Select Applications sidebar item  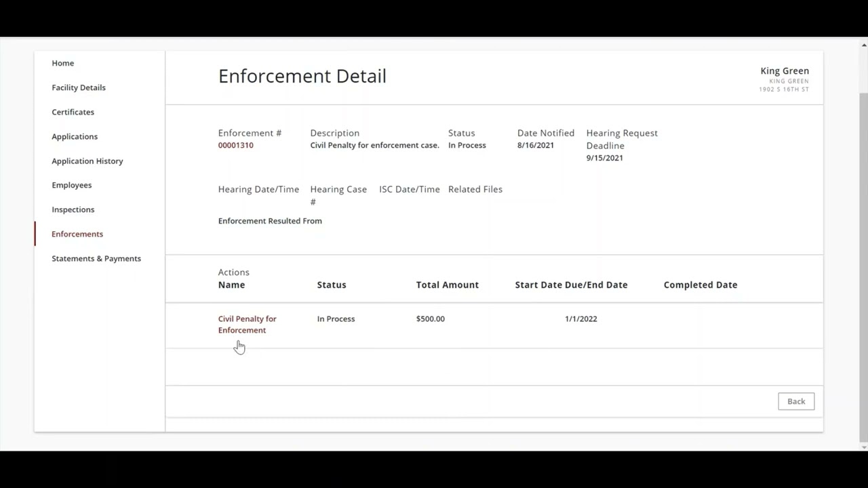[75, 136]
